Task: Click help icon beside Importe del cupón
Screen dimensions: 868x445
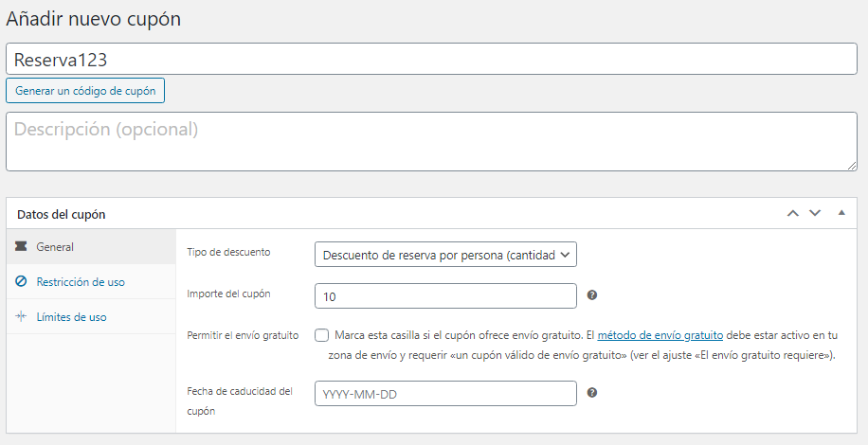Action: [x=591, y=295]
